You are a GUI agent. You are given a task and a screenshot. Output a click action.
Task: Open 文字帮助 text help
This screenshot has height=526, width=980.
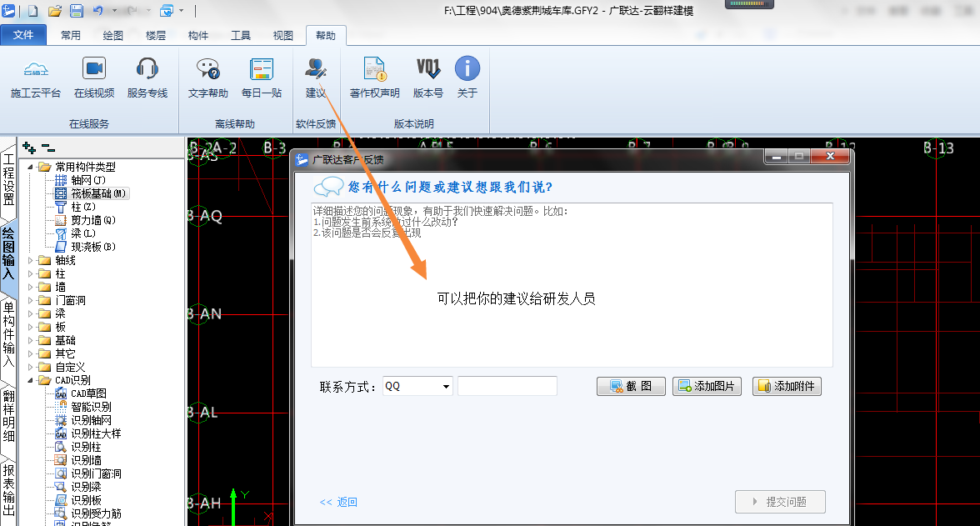click(208, 78)
